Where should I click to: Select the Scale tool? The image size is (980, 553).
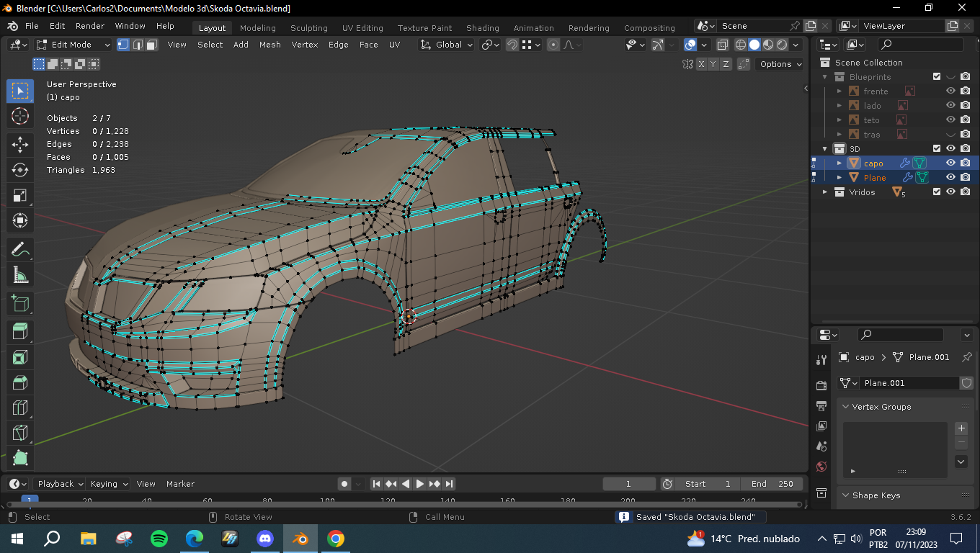click(x=20, y=195)
